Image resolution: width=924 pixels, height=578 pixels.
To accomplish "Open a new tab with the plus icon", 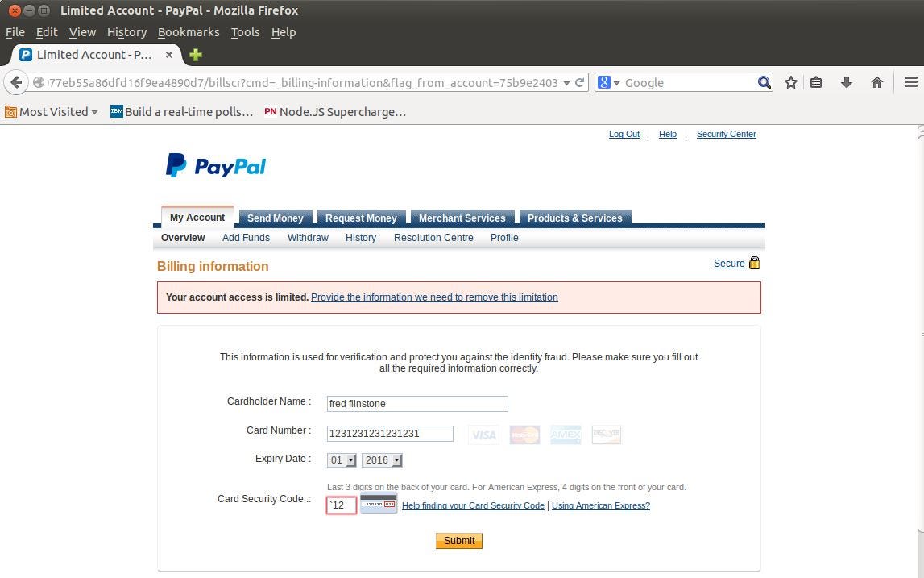I will point(196,55).
